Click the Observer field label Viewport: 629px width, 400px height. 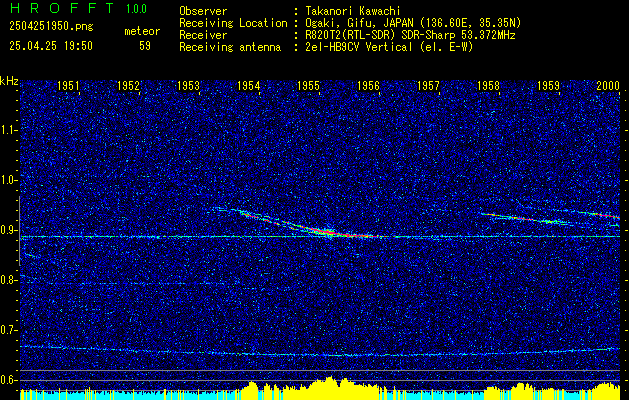tap(203, 11)
